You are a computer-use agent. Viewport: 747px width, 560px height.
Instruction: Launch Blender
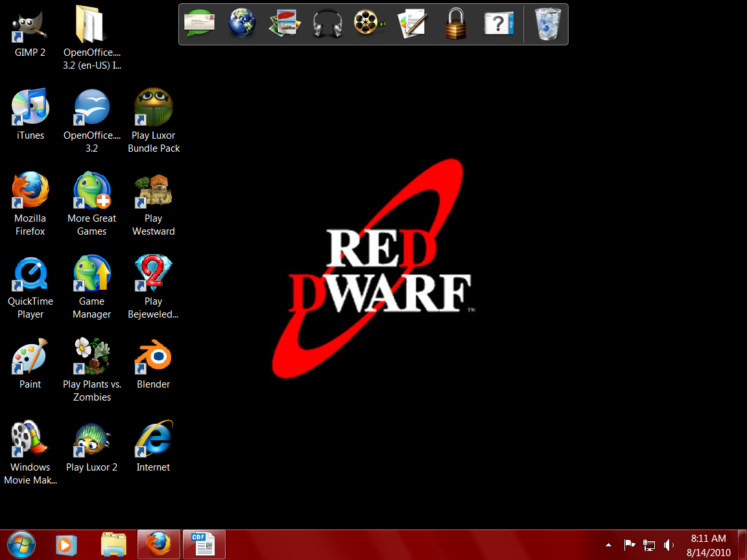[153, 355]
